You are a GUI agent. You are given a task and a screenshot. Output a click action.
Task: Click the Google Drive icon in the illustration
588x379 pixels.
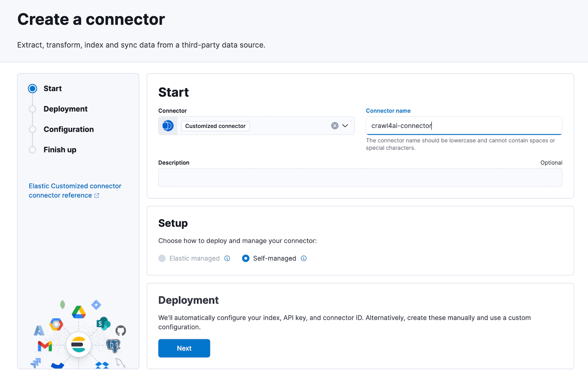[x=79, y=312]
